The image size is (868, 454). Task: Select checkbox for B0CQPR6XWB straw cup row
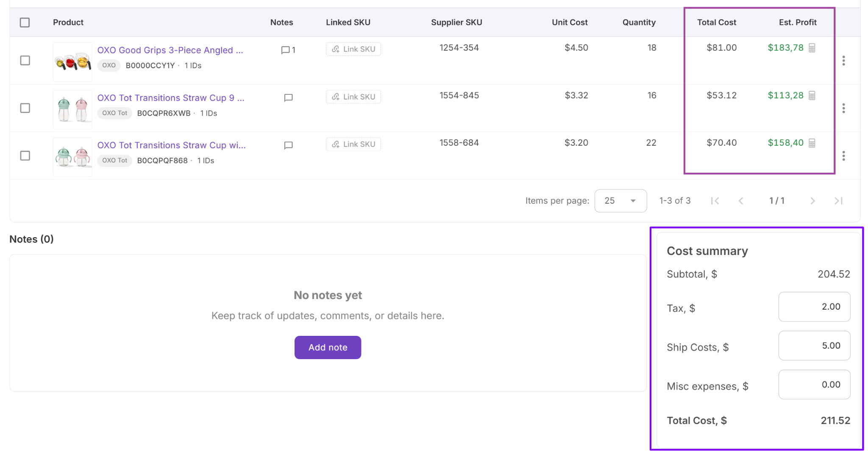pyautogui.click(x=25, y=108)
